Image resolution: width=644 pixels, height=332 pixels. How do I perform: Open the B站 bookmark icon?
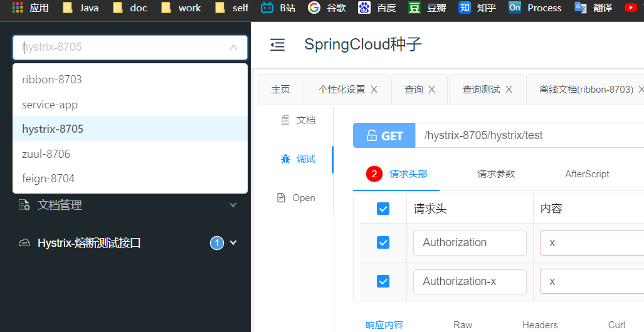point(267,8)
